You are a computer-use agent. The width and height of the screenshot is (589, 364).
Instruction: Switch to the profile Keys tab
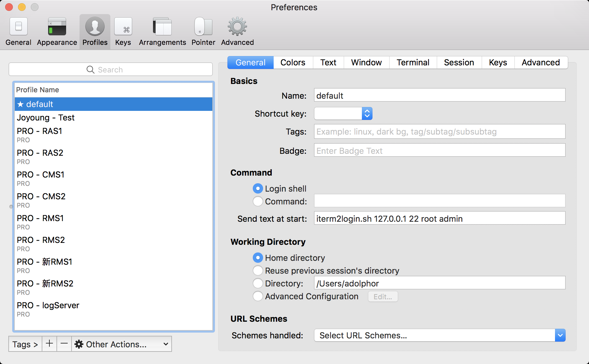coord(498,62)
